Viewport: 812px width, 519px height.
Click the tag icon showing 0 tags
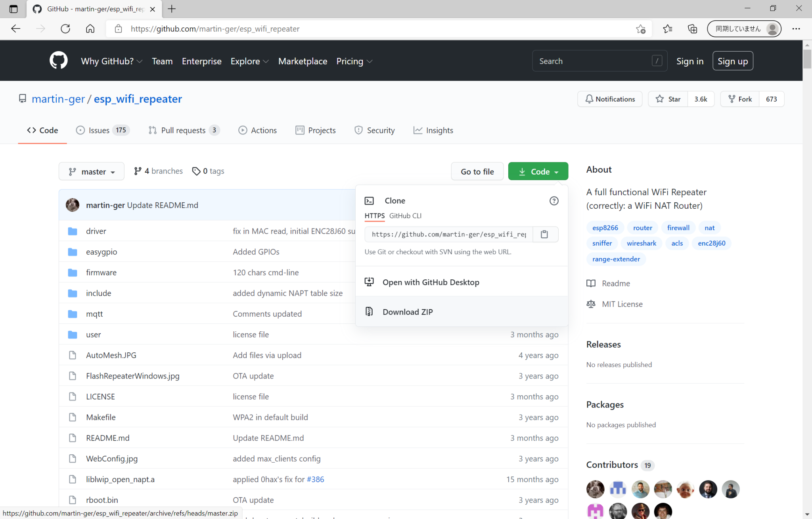tap(197, 171)
